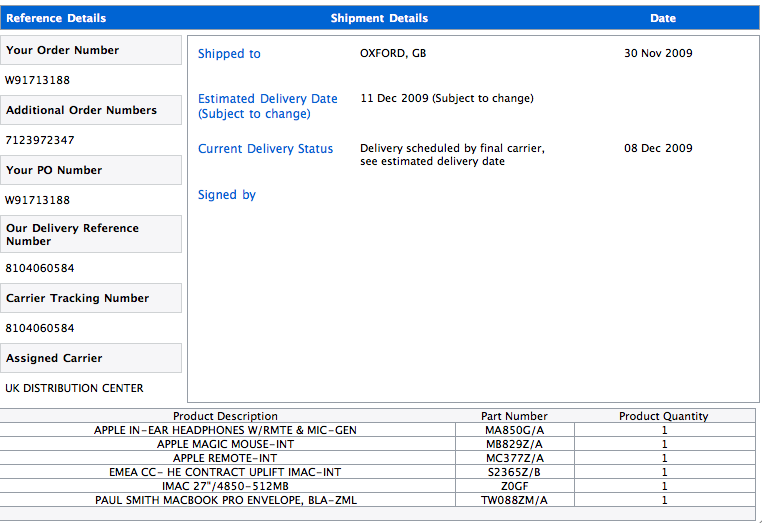
Task: Select '11 Dec 2009 (Subject to change)' value
Action: tap(447, 98)
